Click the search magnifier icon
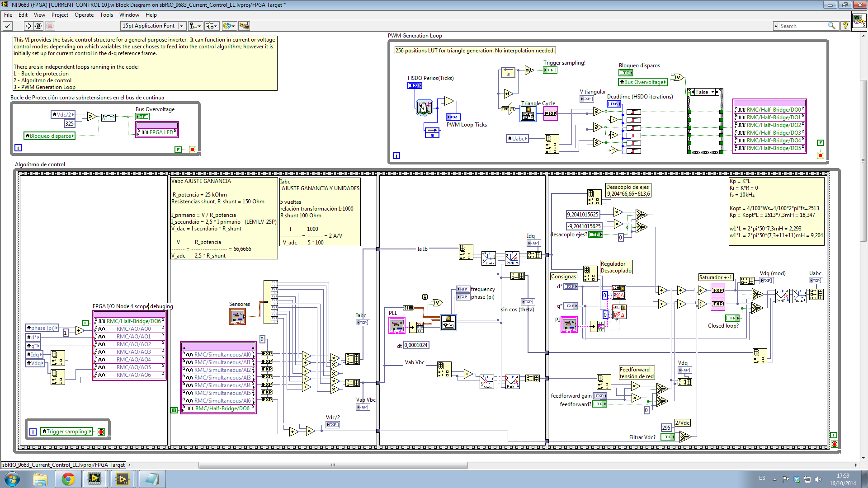 [x=831, y=26]
